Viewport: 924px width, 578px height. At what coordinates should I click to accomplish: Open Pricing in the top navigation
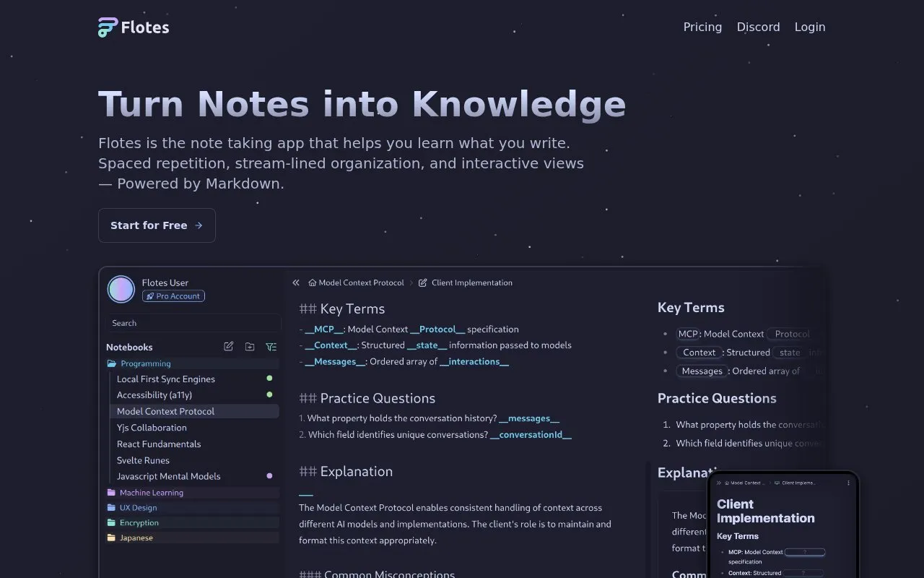point(702,27)
